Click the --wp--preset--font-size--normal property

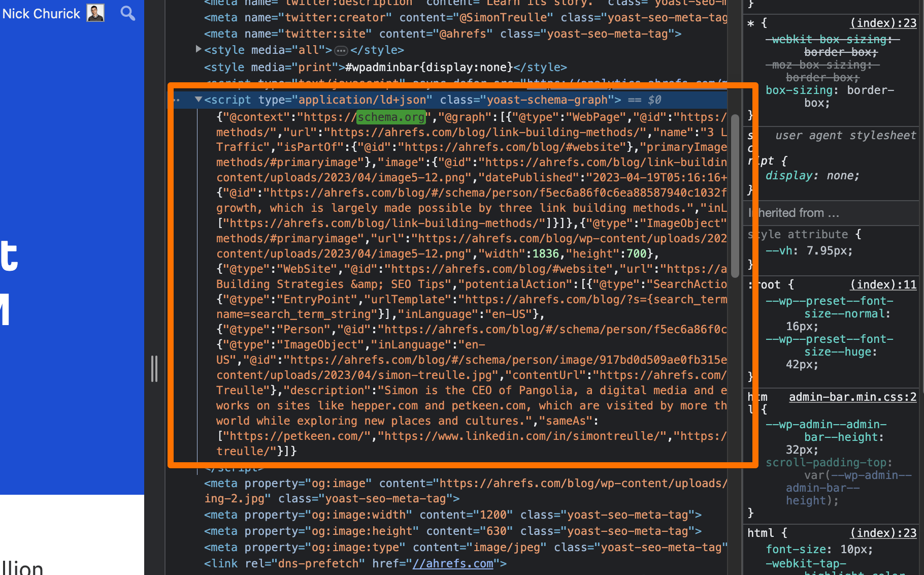[830, 307]
